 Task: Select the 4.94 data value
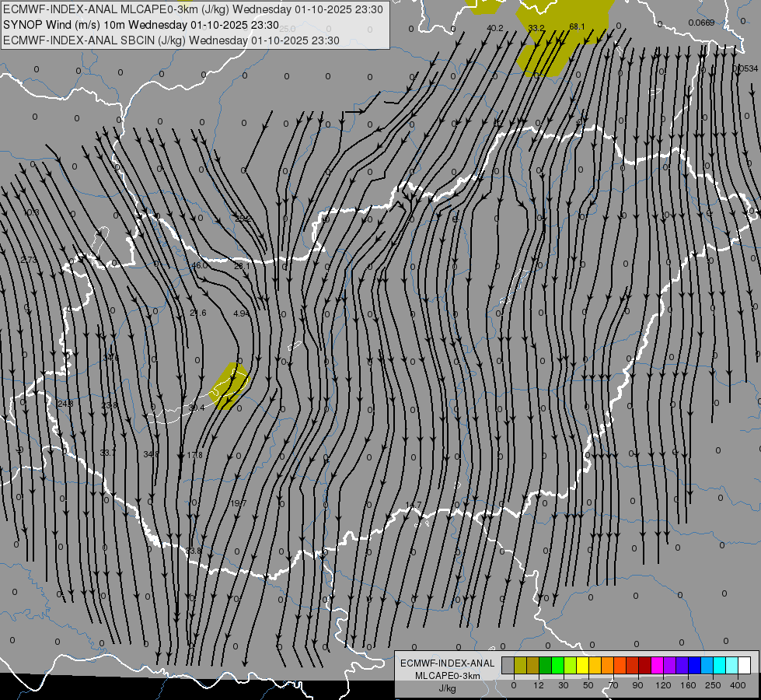click(x=242, y=313)
